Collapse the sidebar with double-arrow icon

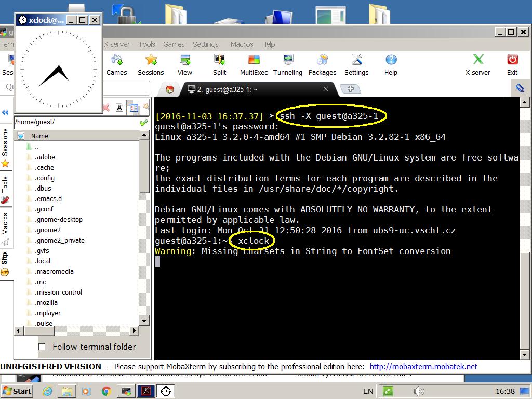(5, 112)
